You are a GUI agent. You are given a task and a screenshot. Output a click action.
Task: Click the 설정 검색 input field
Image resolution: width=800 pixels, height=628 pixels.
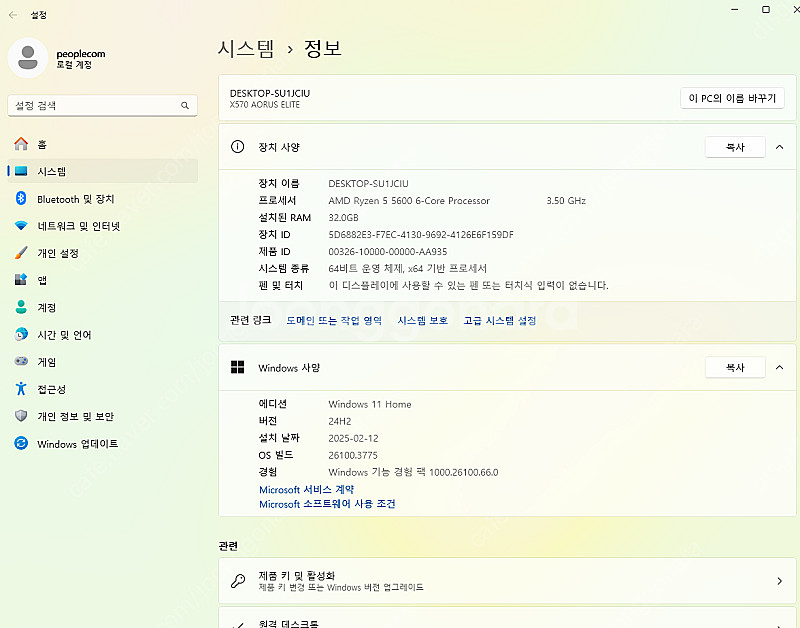pyautogui.click(x=102, y=106)
